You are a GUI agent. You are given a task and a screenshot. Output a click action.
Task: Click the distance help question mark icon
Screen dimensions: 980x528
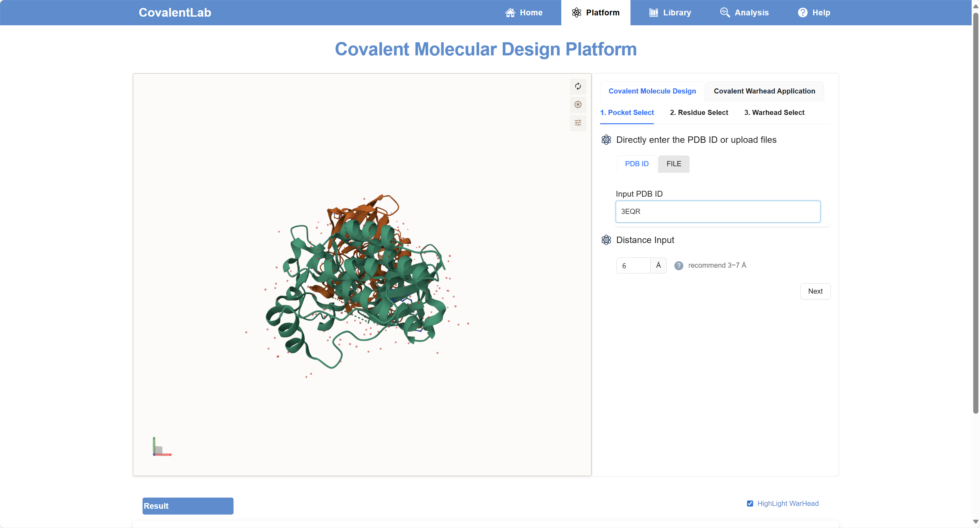678,265
